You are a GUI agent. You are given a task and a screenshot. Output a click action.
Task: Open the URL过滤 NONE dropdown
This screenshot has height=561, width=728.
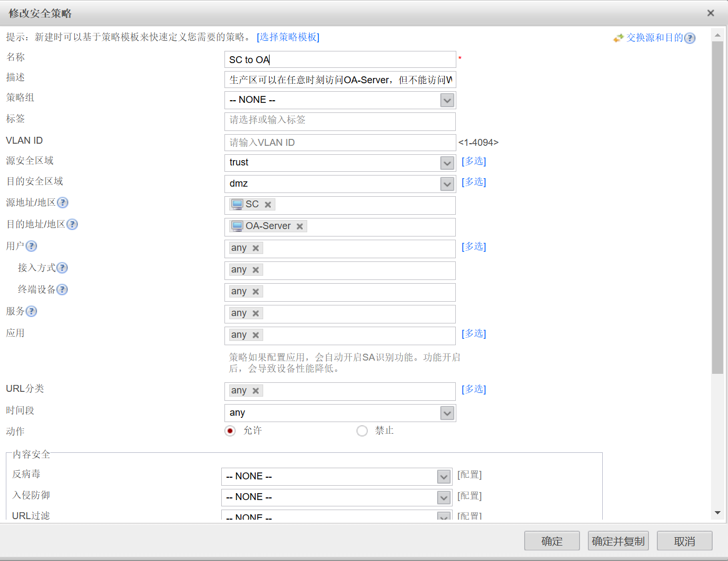pyautogui.click(x=444, y=516)
